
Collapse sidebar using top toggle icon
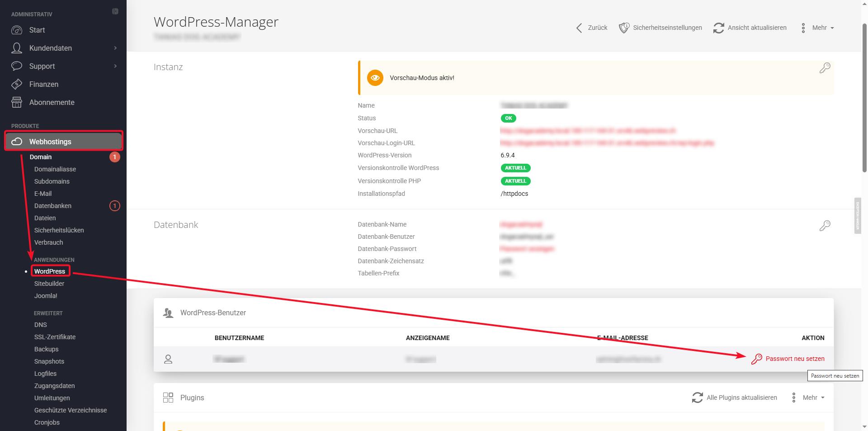coord(115,12)
